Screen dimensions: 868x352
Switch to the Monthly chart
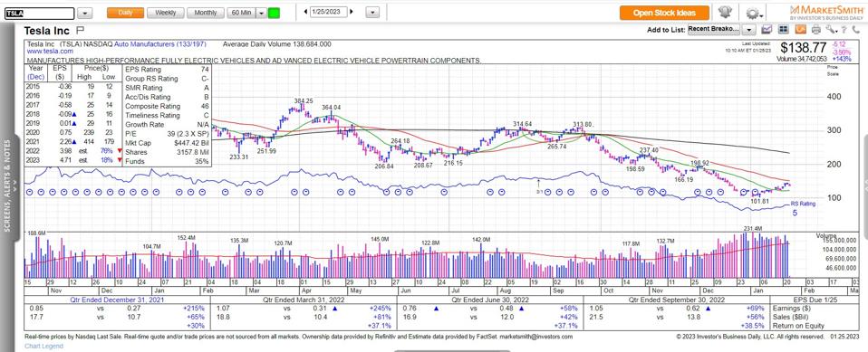point(206,13)
